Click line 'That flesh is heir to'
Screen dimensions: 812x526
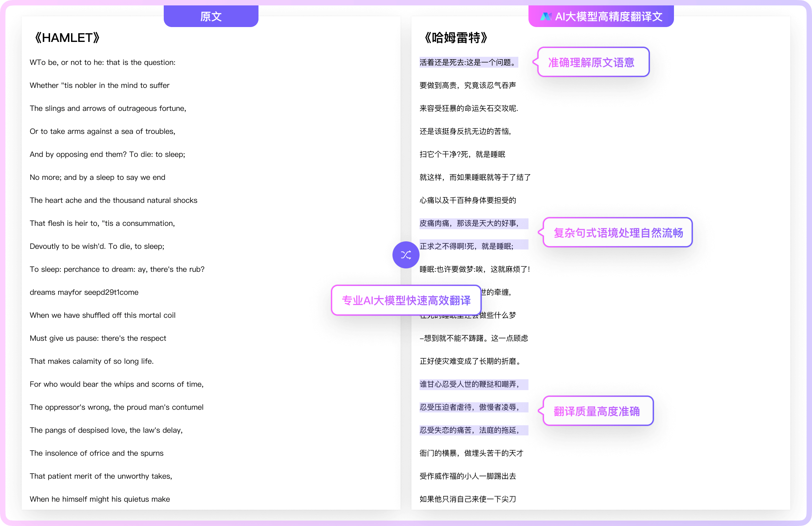[x=102, y=223]
